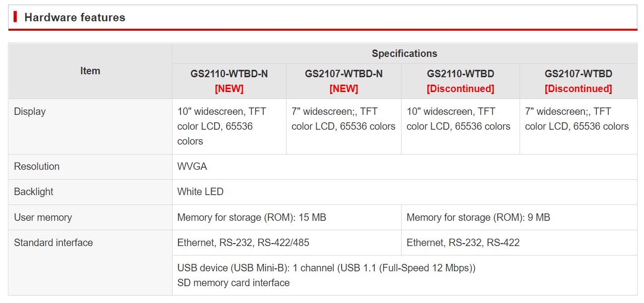Select the GS2107-WTBD discontinued column header

click(x=579, y=81)
